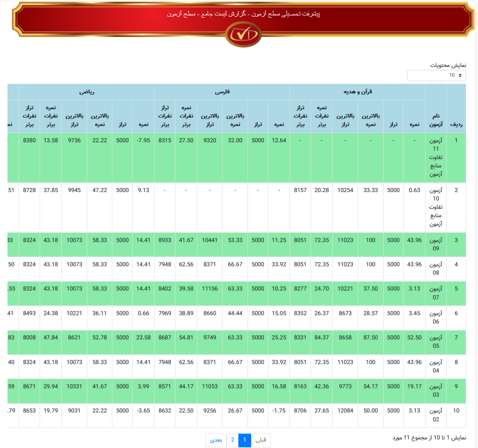
Task: Select the آزمون 10 تفاوت منابع آزمون cell
Action: pyautogui.click(x=436, y=207)
